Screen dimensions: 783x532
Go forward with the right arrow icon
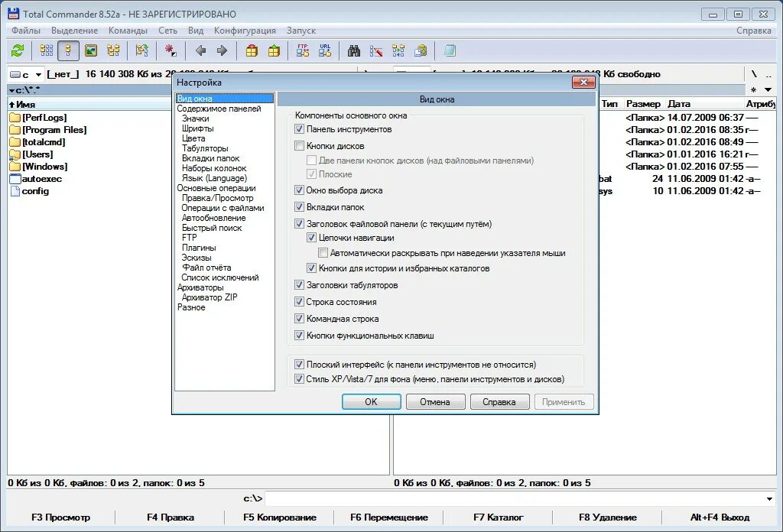pyautogui.click(x=223, y=50)
